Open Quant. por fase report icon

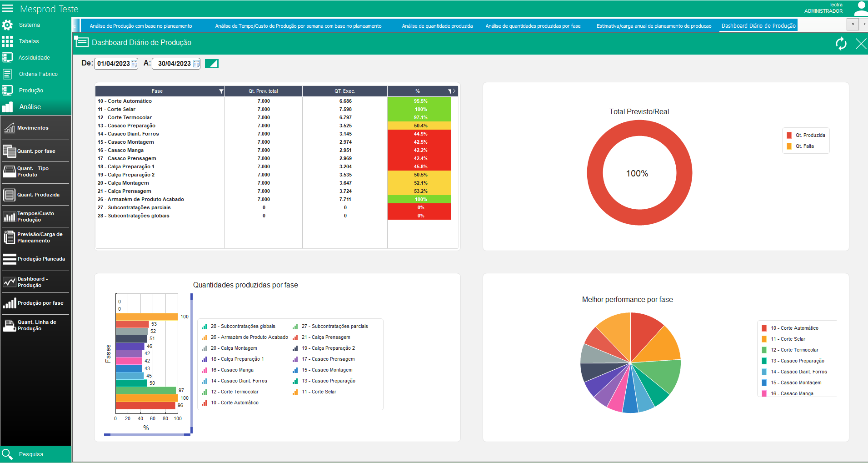pos(9,151)
